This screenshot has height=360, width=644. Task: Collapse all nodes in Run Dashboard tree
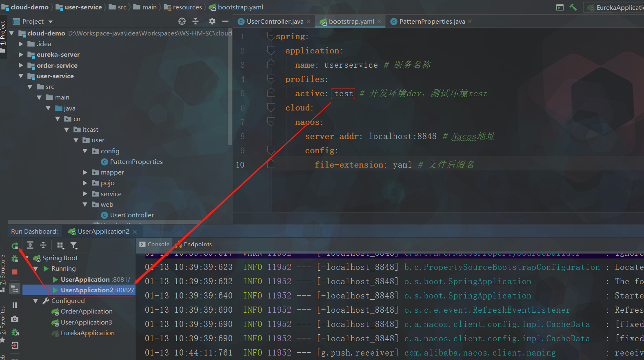coord(43,245)
